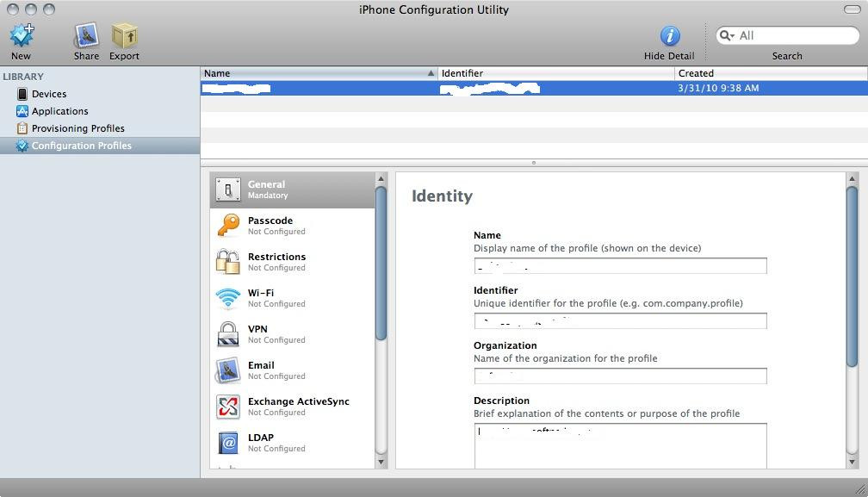This screenshot has height=497, width=868.
Task: Click the Identifier input field
Action: pyautogui.click(x=621, y=321)
